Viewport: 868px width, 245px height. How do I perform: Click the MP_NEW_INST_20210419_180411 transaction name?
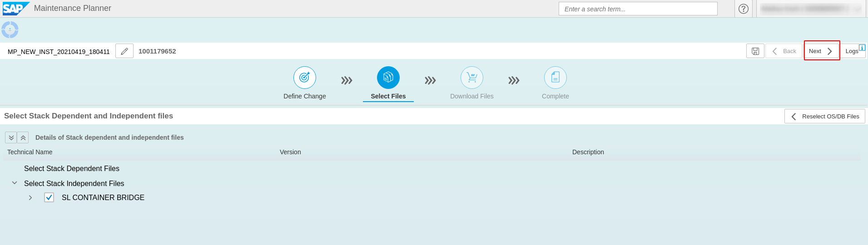[59, 52]
